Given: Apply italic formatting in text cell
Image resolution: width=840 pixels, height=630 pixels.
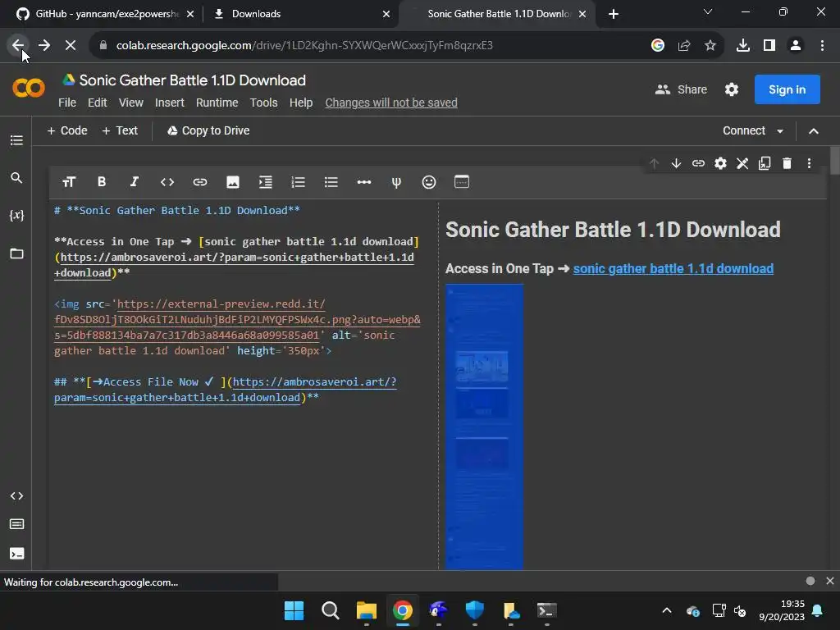Looking at the screenshot, I should point(134,182).
